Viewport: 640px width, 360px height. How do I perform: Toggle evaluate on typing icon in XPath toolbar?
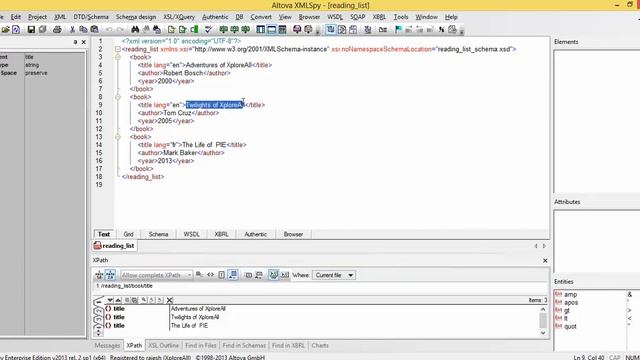(x=273, y=275)
